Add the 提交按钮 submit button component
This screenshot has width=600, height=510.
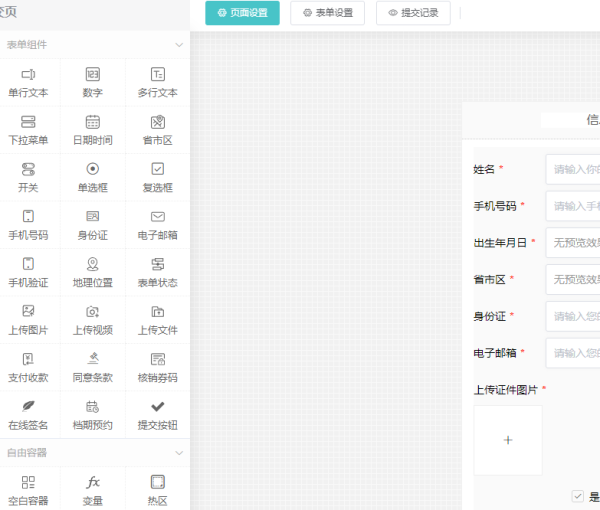coord(158,415)
